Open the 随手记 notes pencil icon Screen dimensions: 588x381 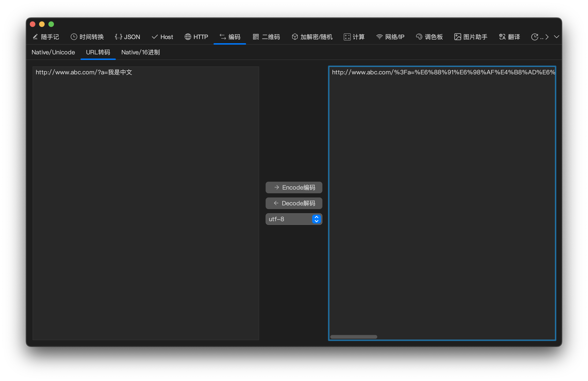[35, 37]
